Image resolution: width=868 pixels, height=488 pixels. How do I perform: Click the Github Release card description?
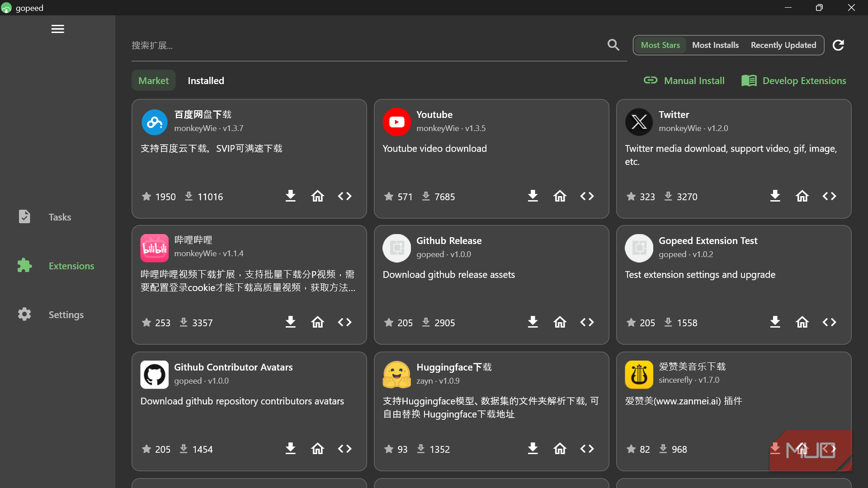tap(448, 275)
